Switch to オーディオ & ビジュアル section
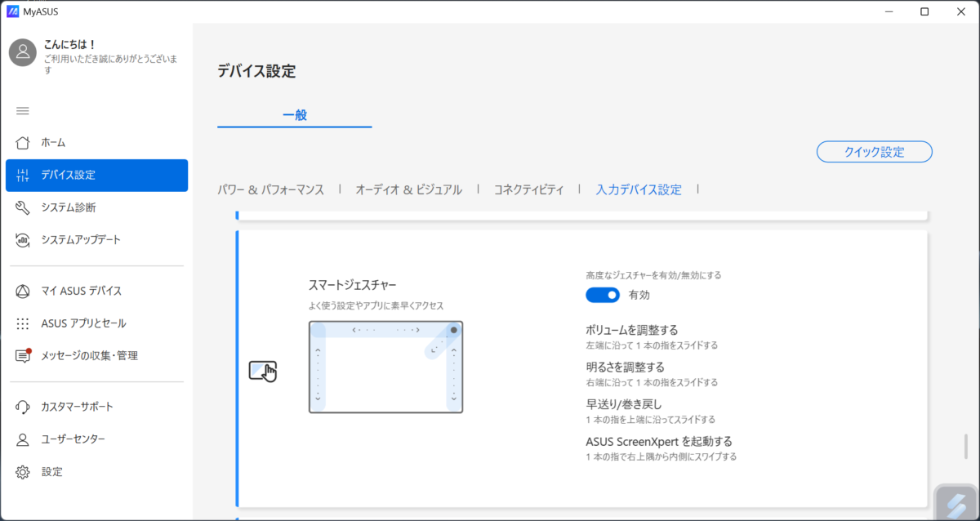 408,189
